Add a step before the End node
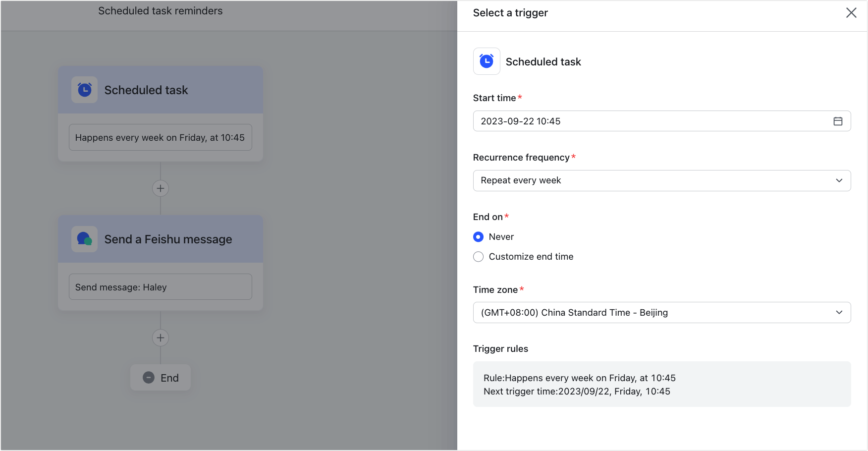The height and width of the screenshot is (451, 868). (x=161, y=338)
